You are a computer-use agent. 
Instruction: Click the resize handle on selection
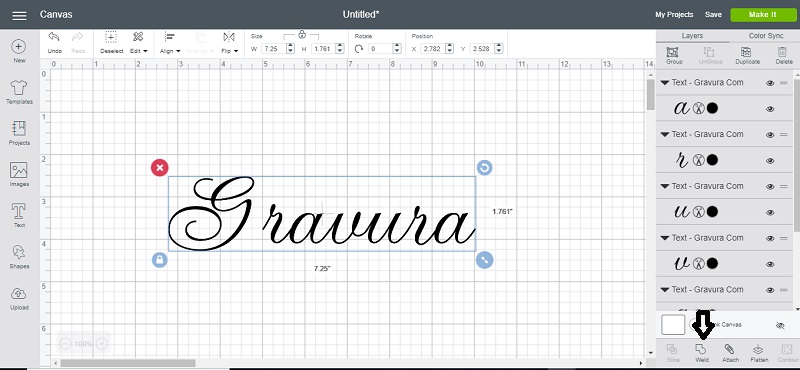484,260
